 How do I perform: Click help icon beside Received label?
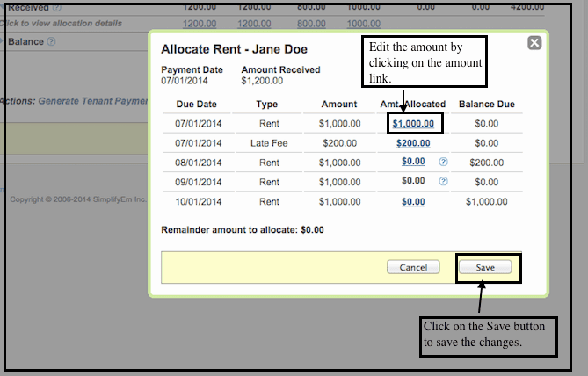[x=57, y=7]
